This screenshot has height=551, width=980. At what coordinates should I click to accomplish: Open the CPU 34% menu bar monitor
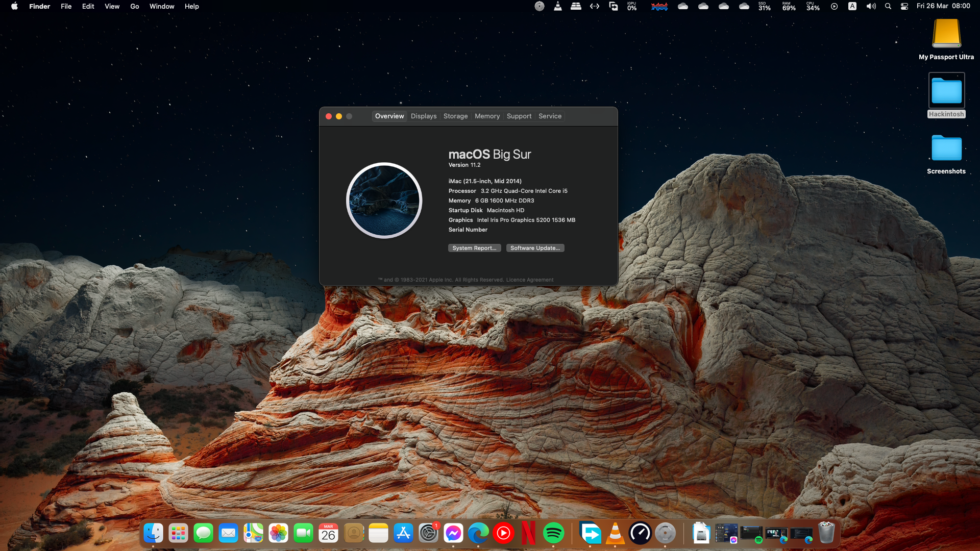click(813, 6)
